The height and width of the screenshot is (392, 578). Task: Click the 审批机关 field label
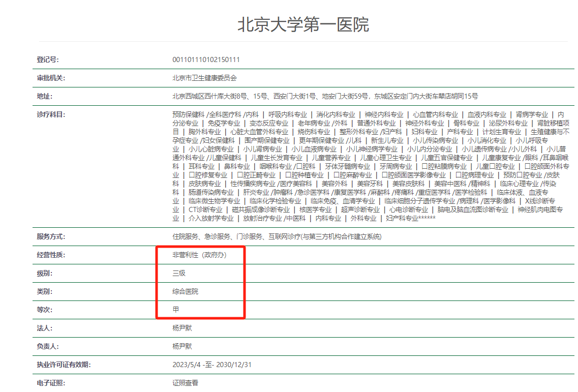[x=51, y=78]
